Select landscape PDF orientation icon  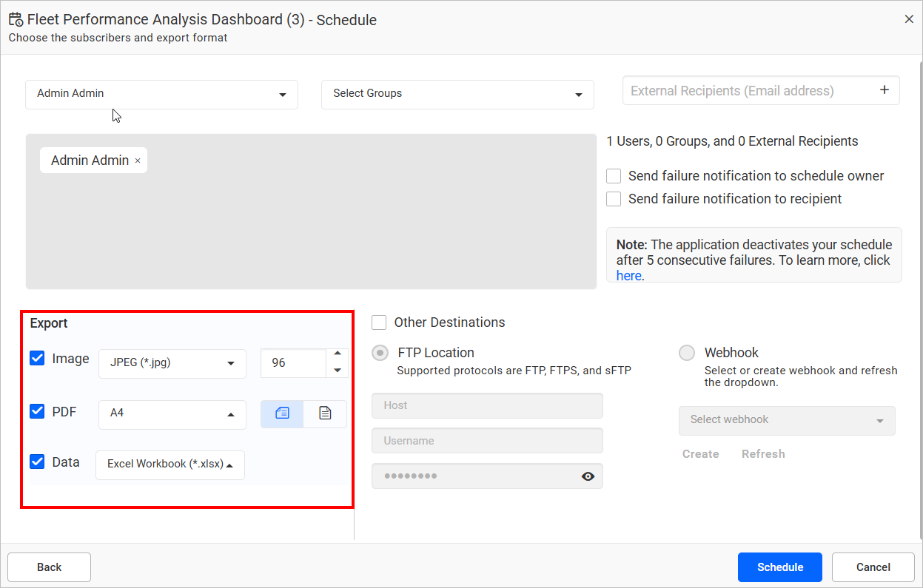pyautogui.click(x=282, y=413)
